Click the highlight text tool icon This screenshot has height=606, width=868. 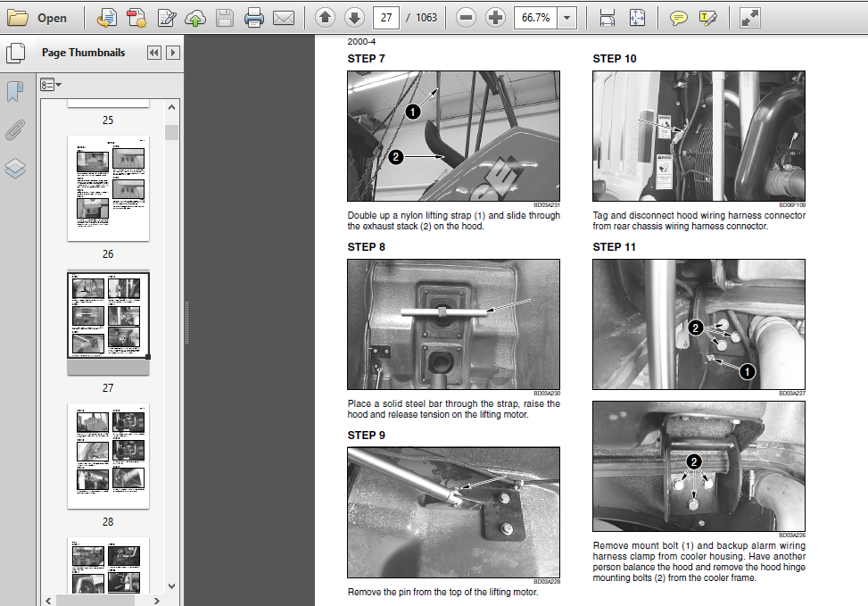(x=707, y=18)
